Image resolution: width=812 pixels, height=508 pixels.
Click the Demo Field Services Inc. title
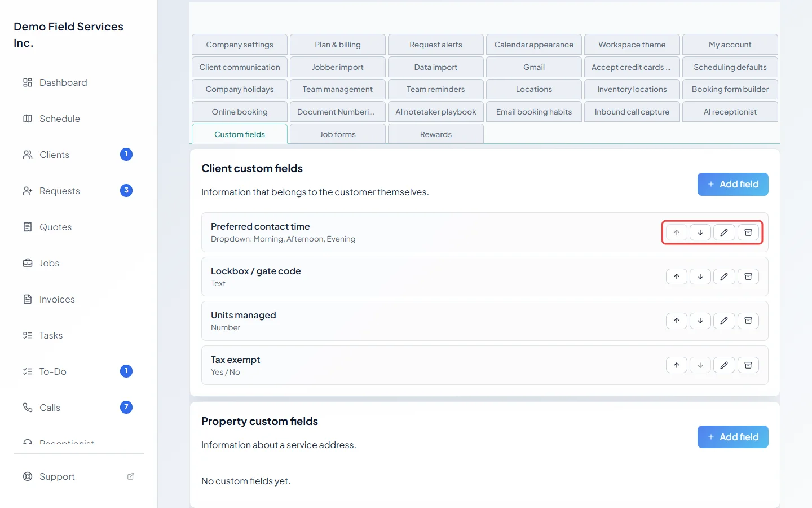coord(68,34)
